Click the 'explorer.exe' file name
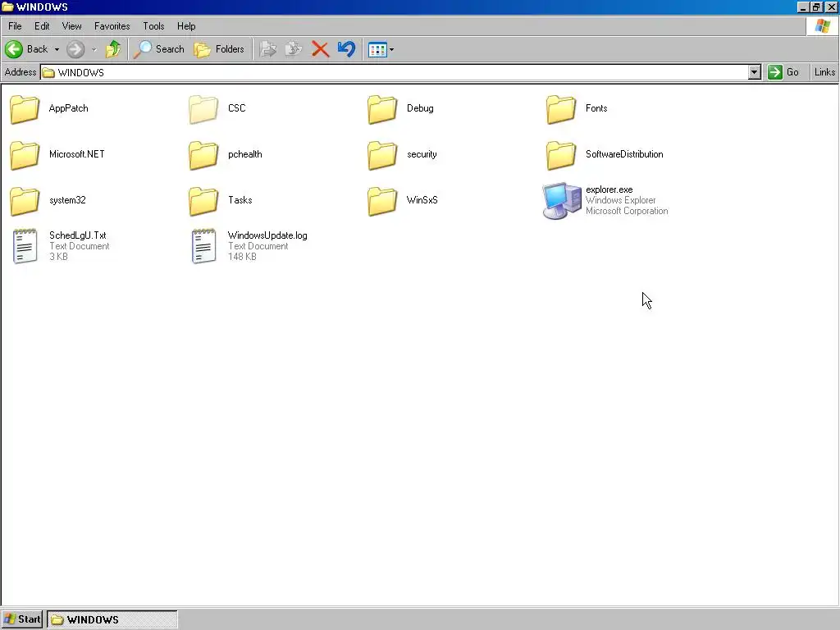Viewport: 840px width, 630px height. coord(609,189)
